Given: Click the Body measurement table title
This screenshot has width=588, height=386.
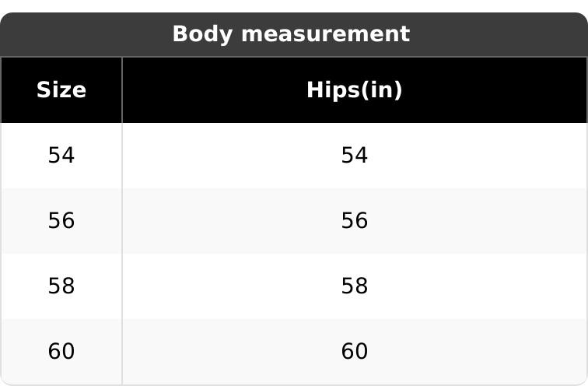Looking at the screenshot, I should pos(290,34).
